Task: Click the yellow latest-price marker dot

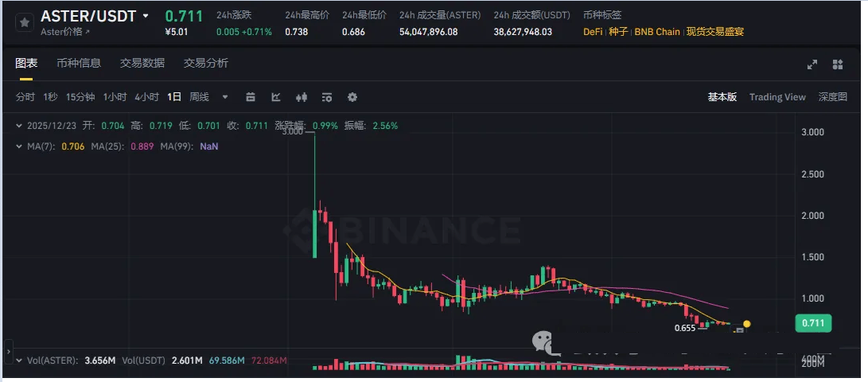Action: click(x=747, y=324)
